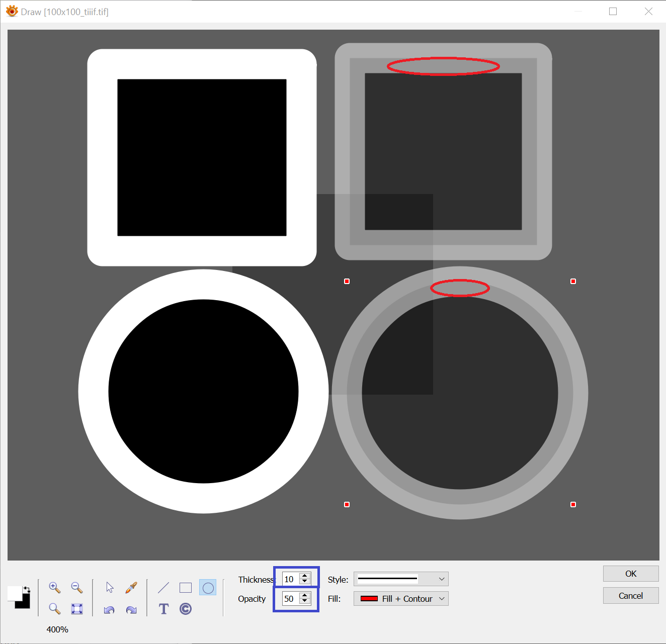Viewport: 666px width, 644px height.
Task: Reset zoom with the plain magnifier icon
Action: (x=55, y=609)
